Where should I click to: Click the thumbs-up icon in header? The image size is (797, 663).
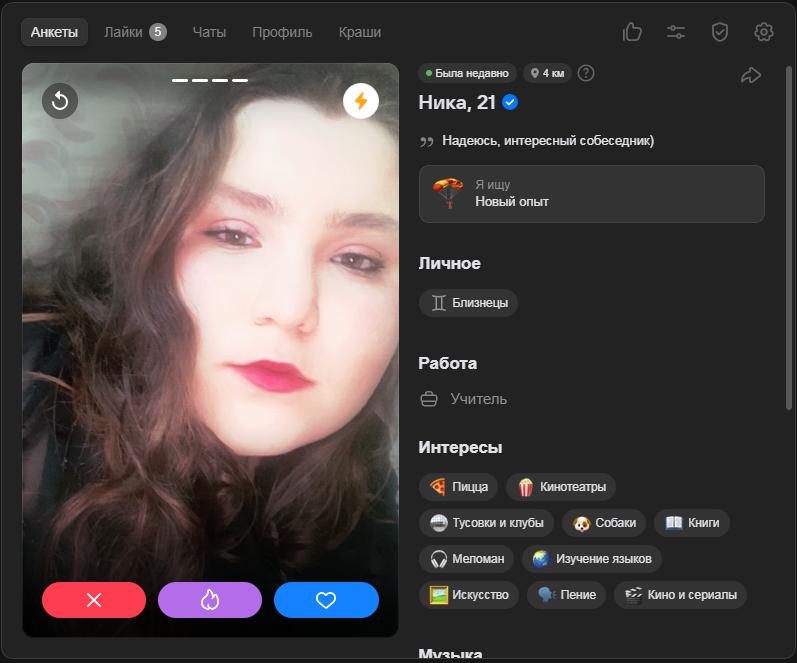click(632, 32)
